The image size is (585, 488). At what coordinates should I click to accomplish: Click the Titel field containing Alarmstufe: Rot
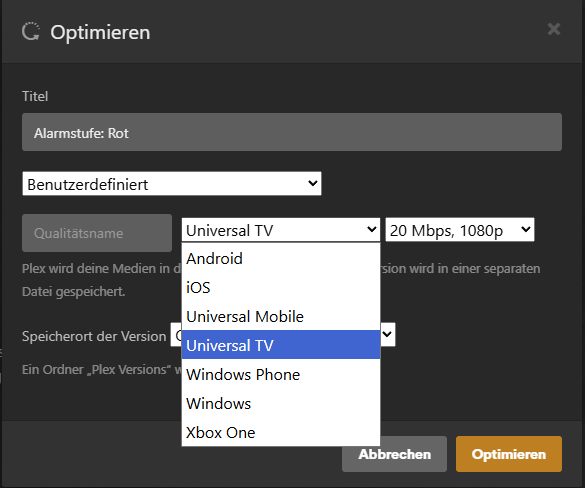click(x=292, y=132)
